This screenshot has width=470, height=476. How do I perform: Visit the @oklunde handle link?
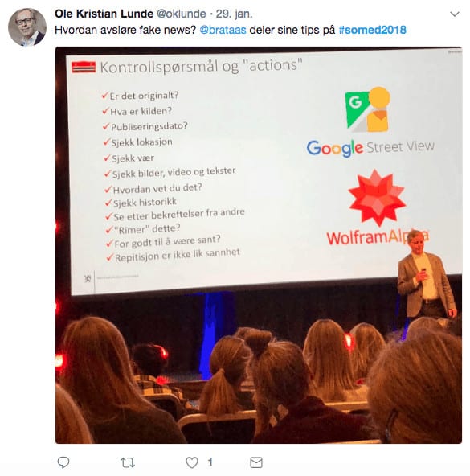pyautogui.click(x=181, y=14)
